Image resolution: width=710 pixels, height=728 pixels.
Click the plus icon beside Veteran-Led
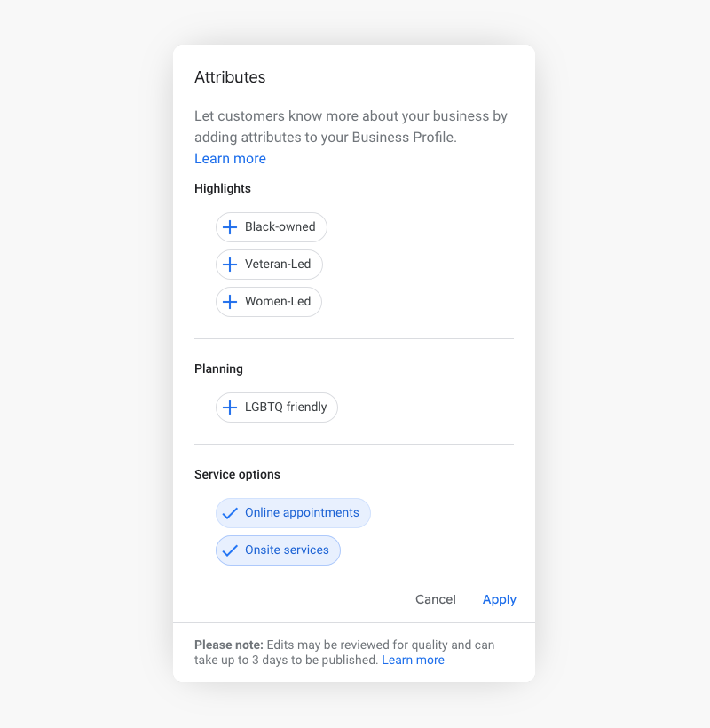230,265
